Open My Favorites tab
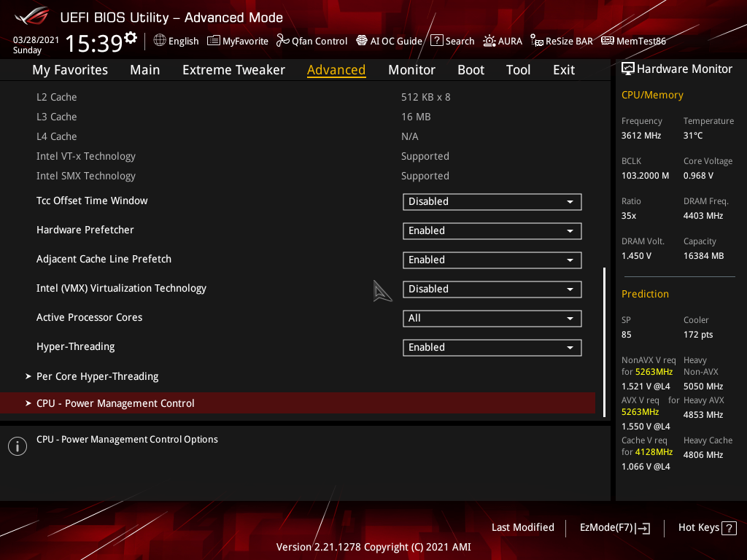747x560 pixels. [70, 70]
